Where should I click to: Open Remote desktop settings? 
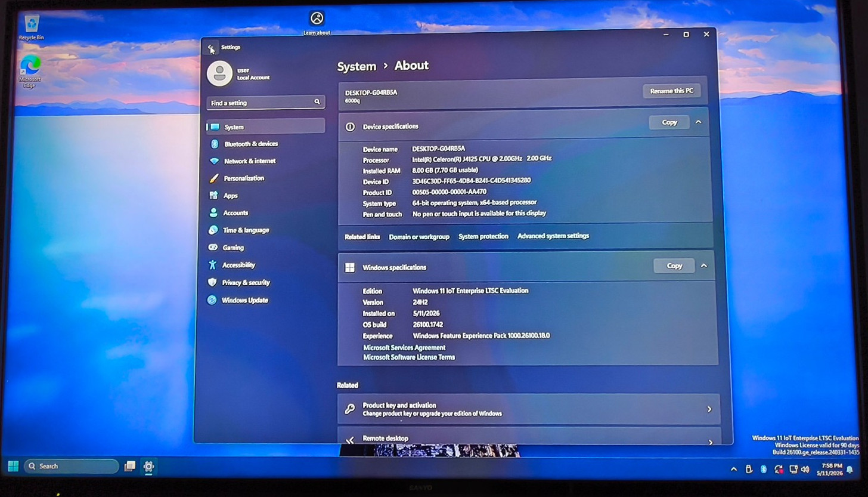tap(529, 437)
